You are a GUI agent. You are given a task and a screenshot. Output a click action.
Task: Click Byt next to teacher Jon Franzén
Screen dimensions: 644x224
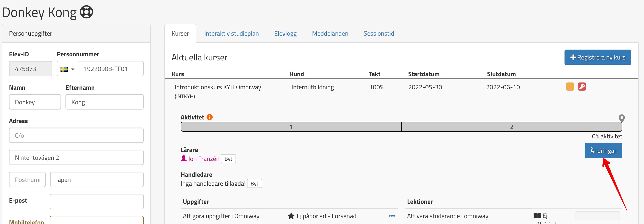tap(228, 159)
